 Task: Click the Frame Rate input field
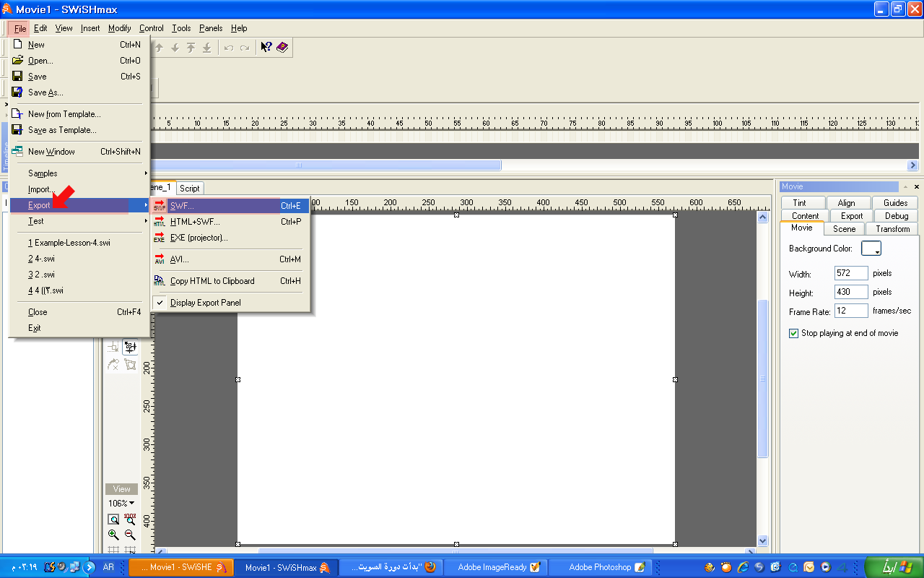pos(850,311)
